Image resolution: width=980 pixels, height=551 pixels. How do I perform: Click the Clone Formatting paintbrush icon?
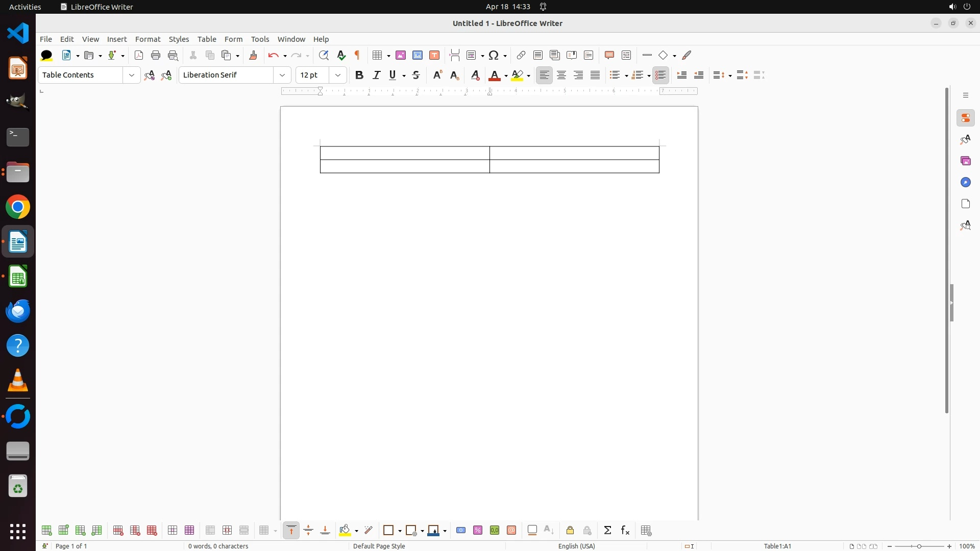(x=253, y=55)
